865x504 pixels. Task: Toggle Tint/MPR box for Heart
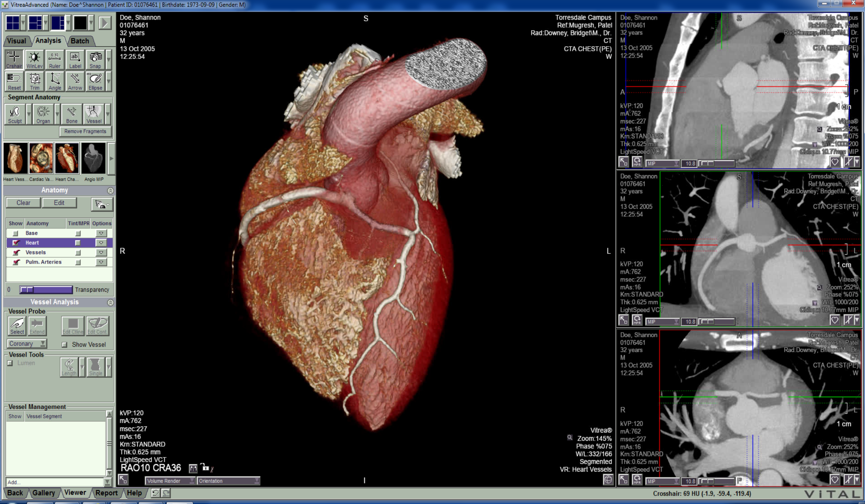78,243
